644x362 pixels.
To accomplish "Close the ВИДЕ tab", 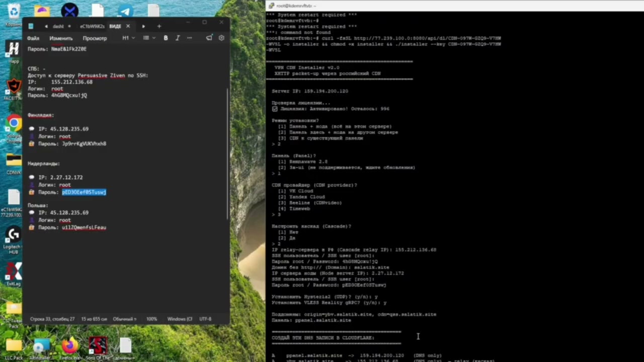I will [128, 26].
